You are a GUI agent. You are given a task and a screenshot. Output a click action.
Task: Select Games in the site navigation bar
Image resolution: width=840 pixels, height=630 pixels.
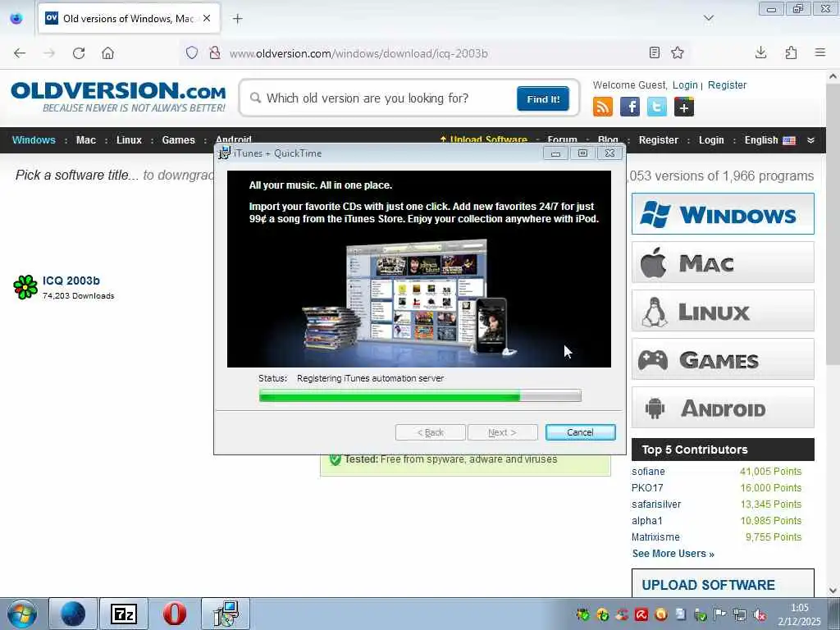[x=178, y=139]
